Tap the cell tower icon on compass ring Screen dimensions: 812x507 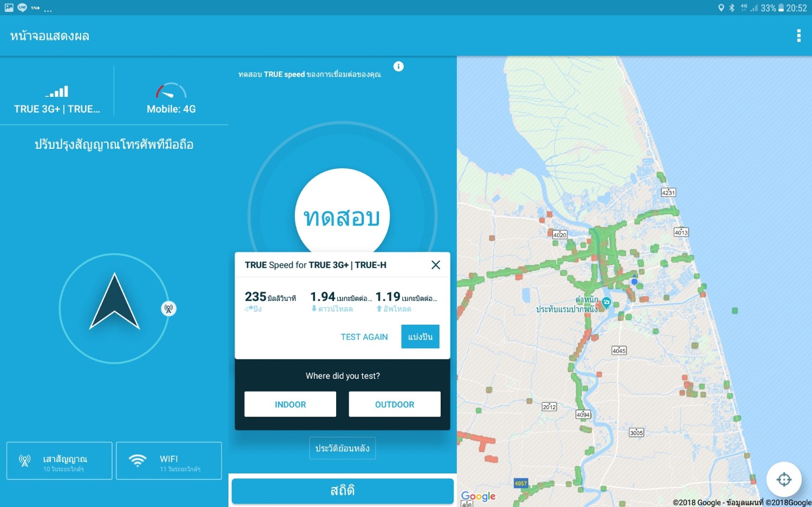click(x=169, y=309)
